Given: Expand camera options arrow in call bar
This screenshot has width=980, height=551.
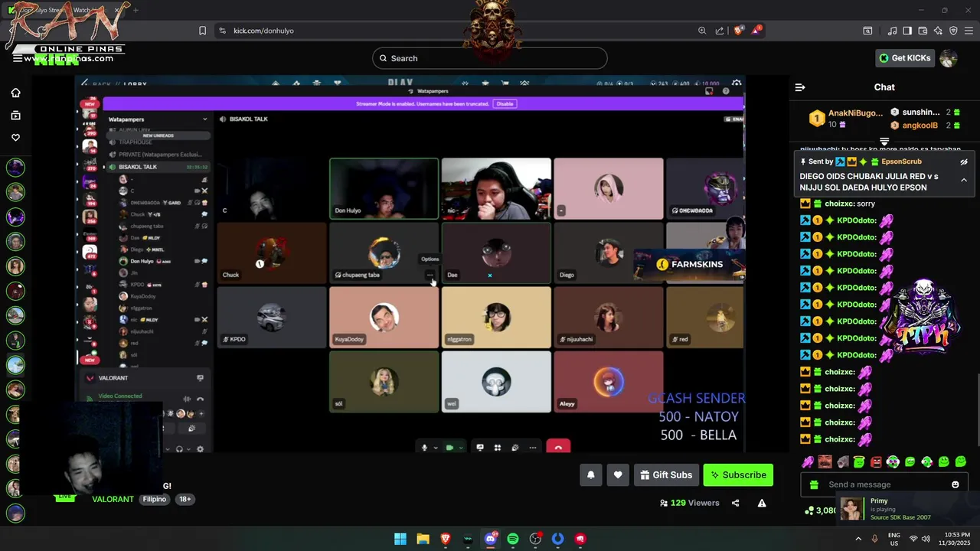Looking at the screenshot, I should 461,448.
